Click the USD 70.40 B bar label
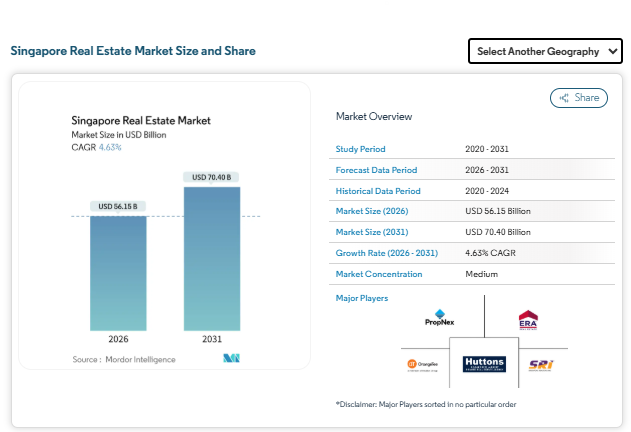This screenshot has height=432, width=631. coord(211,177)
